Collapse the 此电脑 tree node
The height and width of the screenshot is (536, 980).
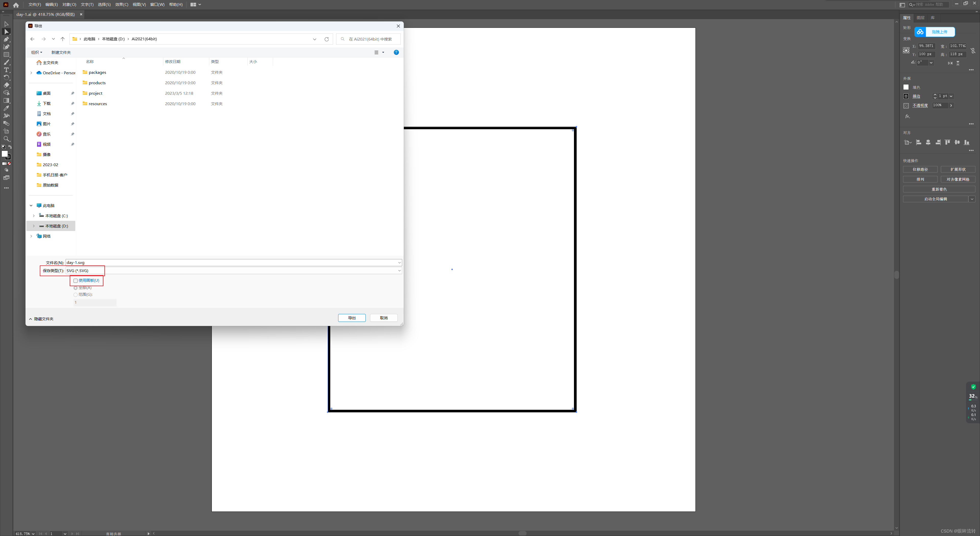point(31,206)
